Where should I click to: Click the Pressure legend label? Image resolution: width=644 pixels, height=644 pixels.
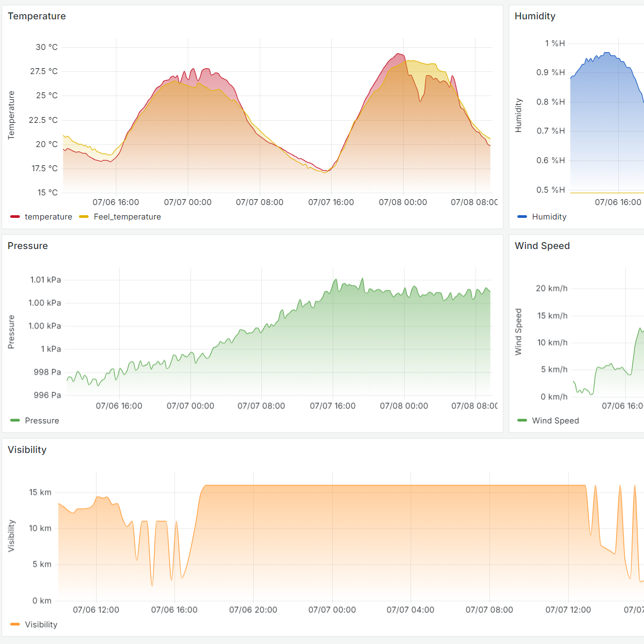(x=41, y=421)
